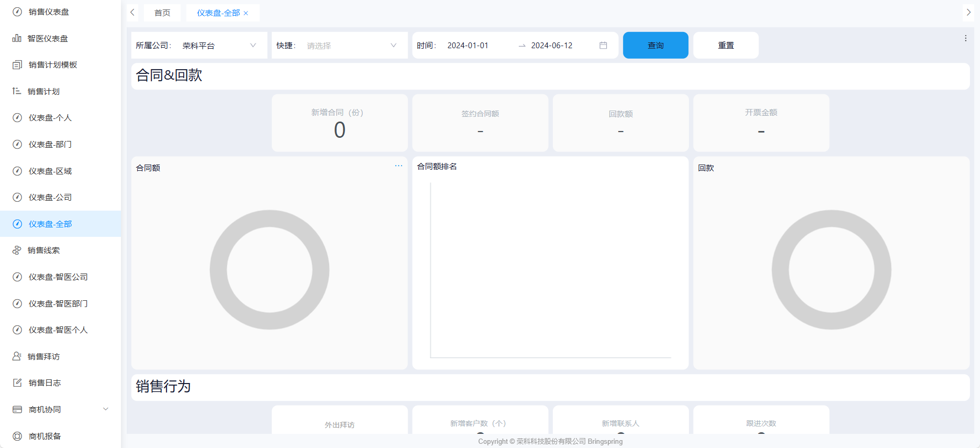
Task: Click the 智医仪表盘 bar chart icon
Action: [17, 38]
